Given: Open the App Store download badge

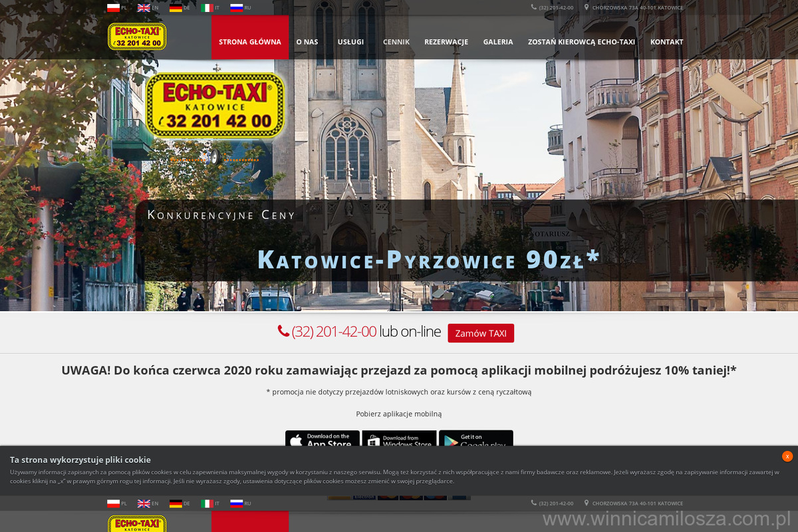Looking at the screenshot, I should click(323, 439).
